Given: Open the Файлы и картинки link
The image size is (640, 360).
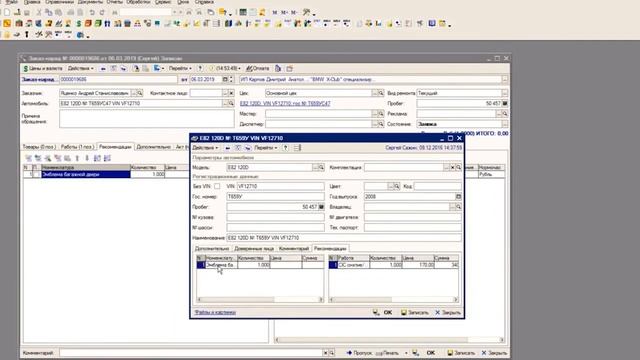Looking at the screenshot, I should (x=215, y=313).
